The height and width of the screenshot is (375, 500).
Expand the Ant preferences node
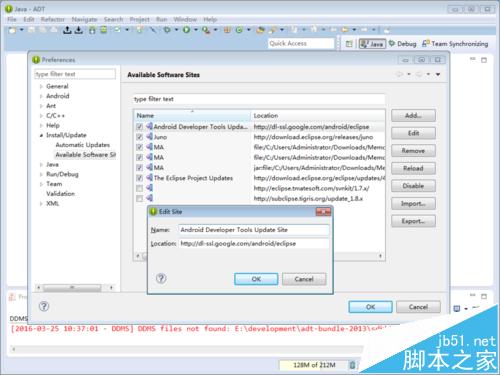[x=41, y=106]
